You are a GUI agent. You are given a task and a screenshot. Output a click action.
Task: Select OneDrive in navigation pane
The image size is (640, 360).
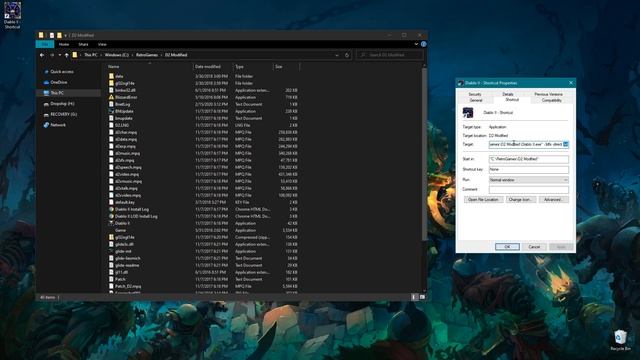coord(59,82)
